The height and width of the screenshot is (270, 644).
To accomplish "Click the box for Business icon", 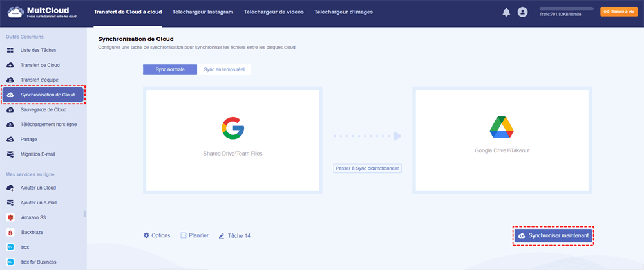I will point(11,262).
